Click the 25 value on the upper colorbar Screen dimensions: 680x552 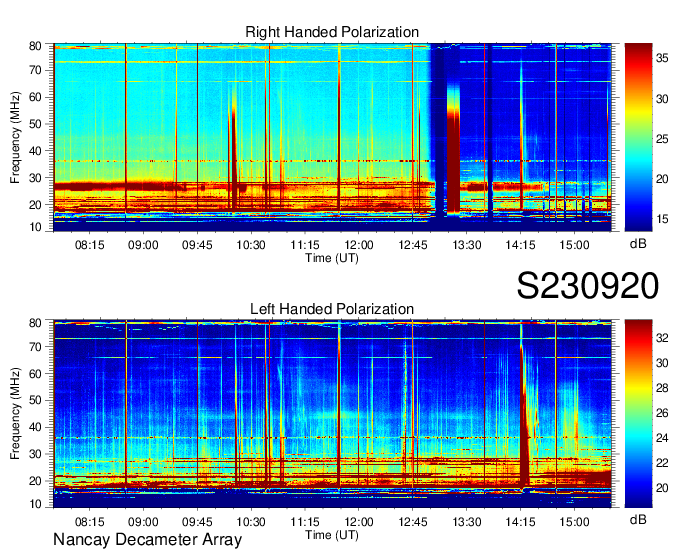point(662,139)
